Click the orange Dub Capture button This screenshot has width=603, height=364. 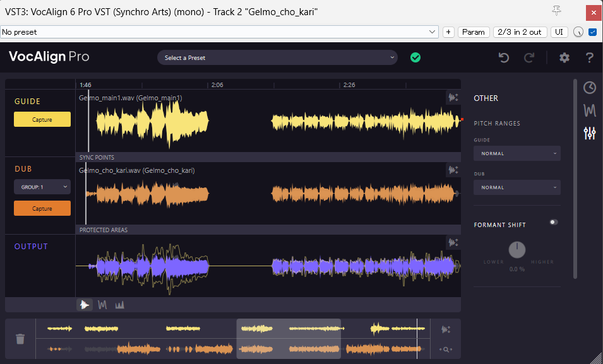pyautogui.click(x=42, y=208)
